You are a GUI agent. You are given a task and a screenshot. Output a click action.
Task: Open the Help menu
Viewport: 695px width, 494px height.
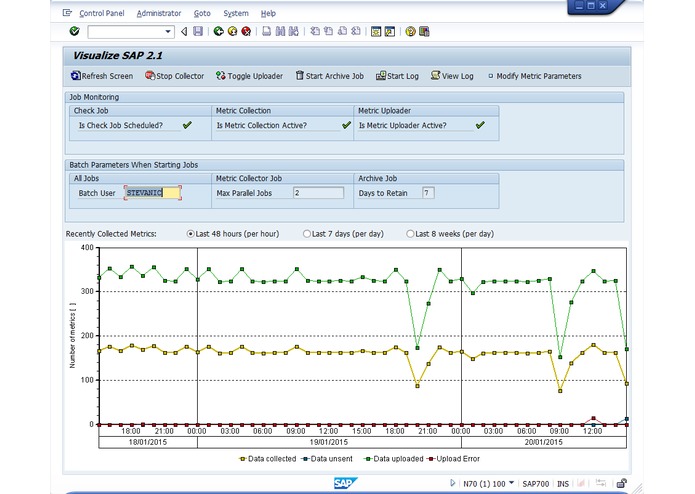268,13
